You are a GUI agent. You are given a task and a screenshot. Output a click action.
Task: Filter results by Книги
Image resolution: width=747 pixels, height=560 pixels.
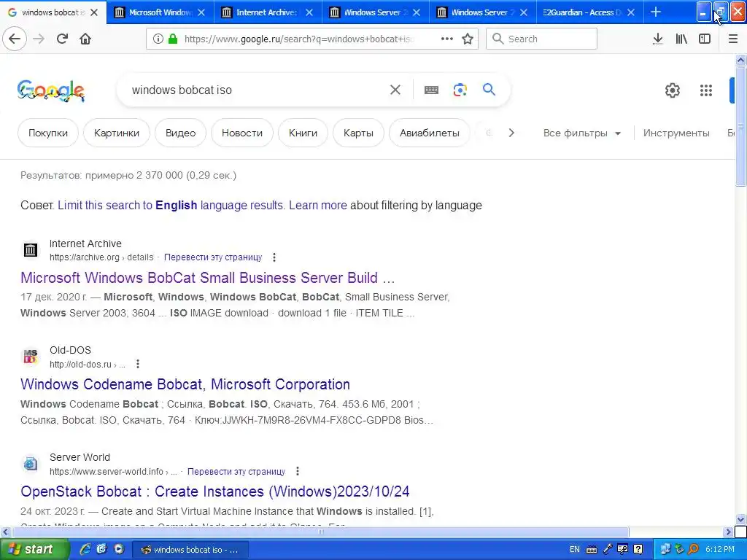click(303, 133)
